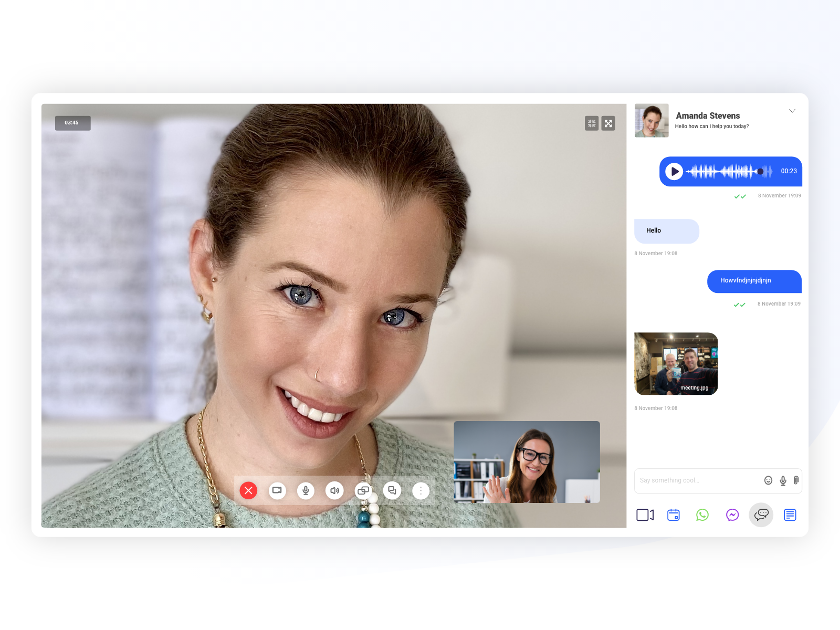
Task: Toggle the camera in call controls
Action: [x=277, y=490]
